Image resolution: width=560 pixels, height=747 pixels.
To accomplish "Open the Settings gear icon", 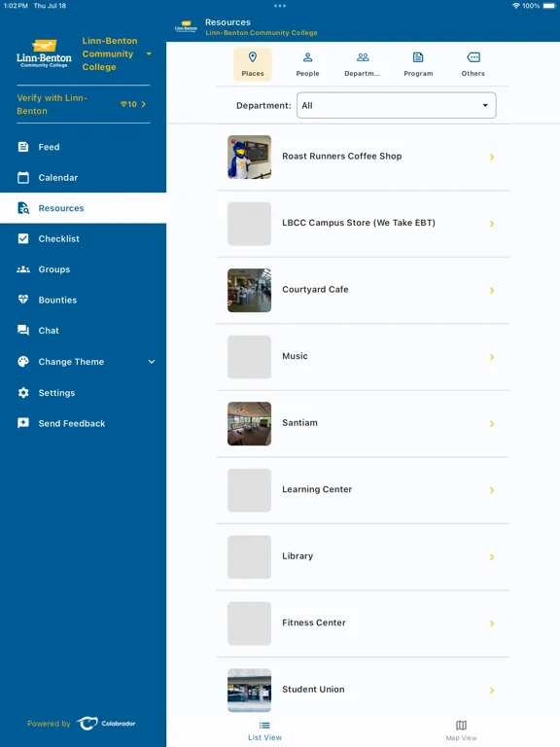I will 23,393.
